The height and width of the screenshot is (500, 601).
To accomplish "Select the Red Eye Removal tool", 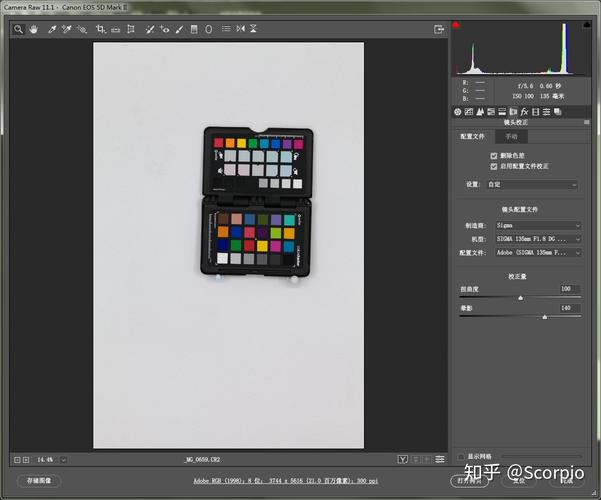I will [x=163, y=30].
